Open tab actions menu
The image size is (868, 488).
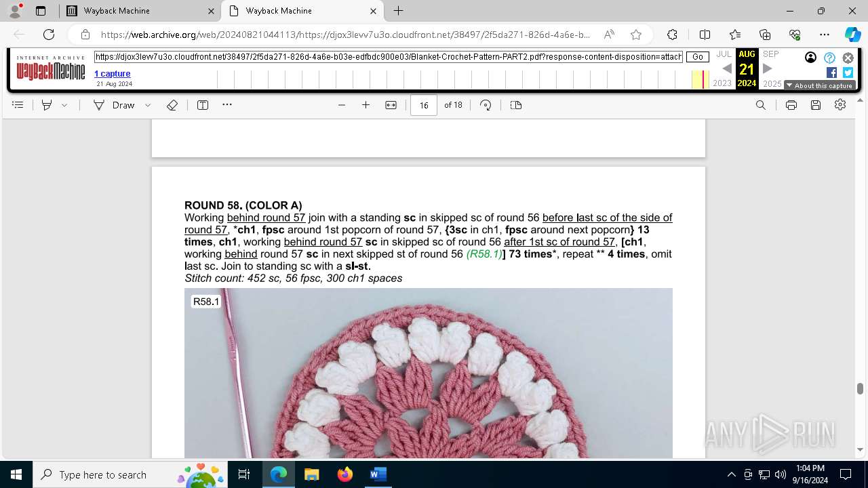[41, 11]
